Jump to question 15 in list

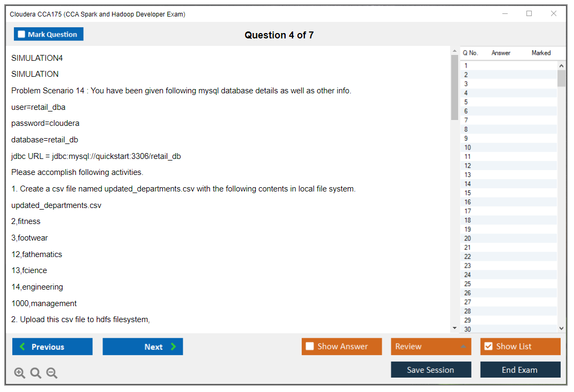coord(468,193)
